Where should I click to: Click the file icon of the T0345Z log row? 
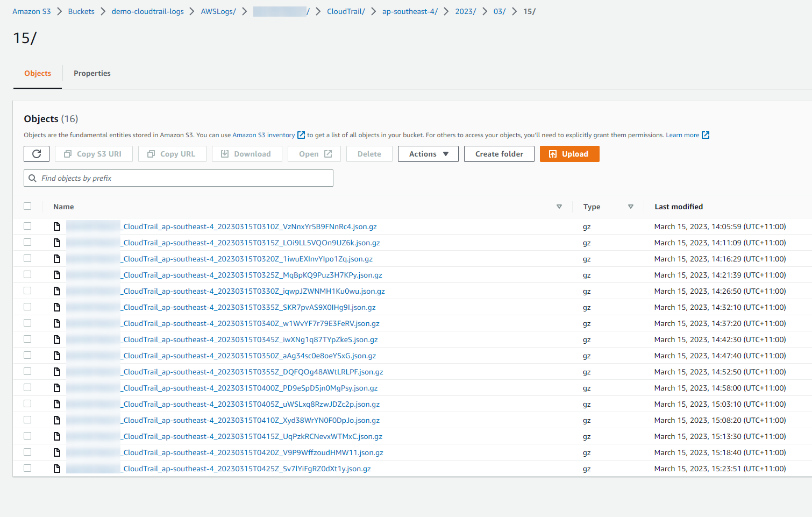click(x=57, y=339)
